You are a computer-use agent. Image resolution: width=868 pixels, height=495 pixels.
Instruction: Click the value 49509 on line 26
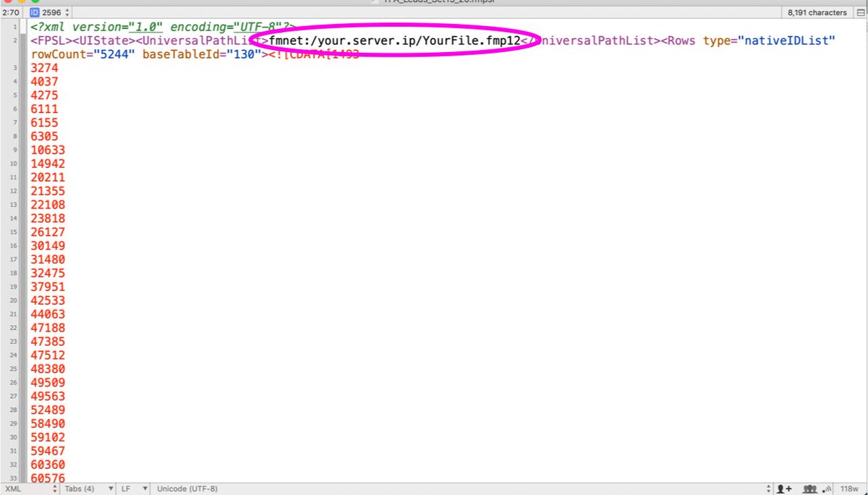(48, 383)
